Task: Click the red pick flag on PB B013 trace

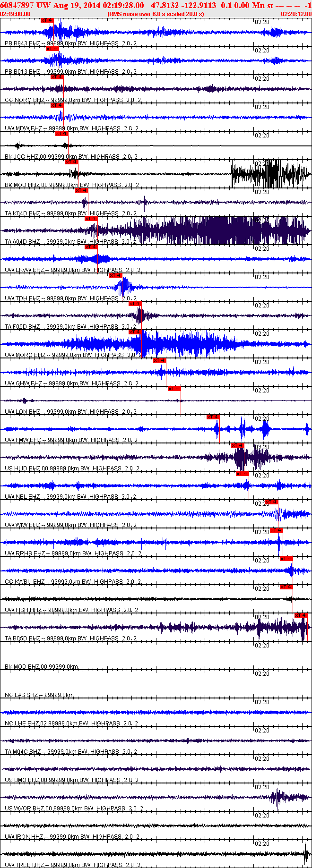Action: pos(52,49)
